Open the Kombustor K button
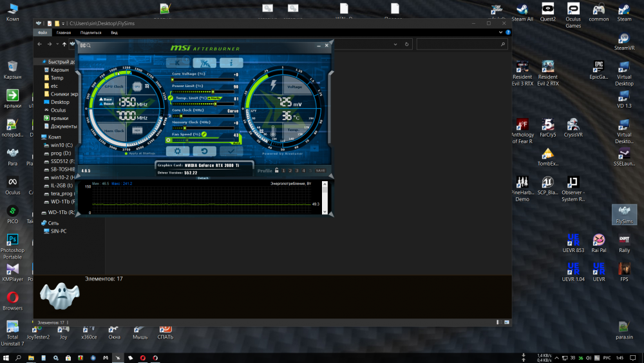 (178, 63)
